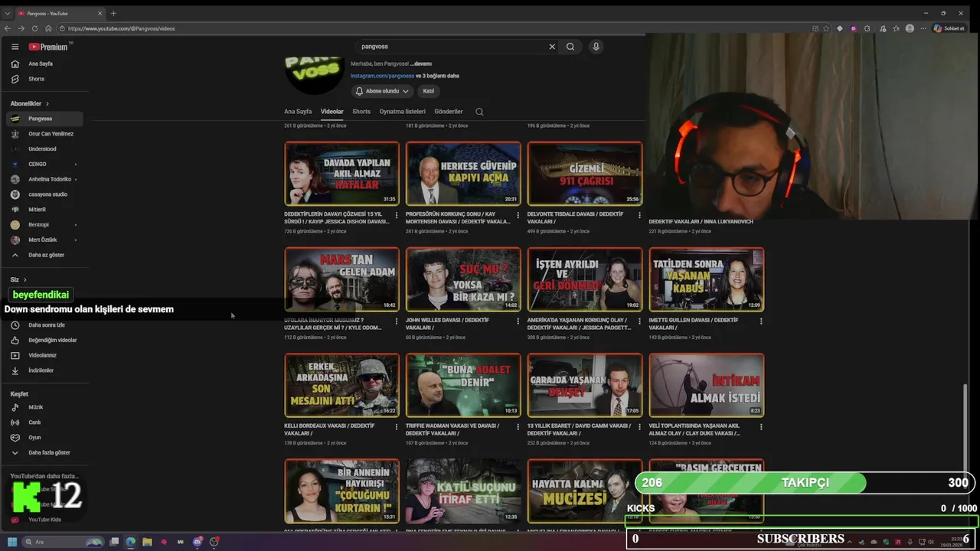Image resolution: width=980 pixels, height=551 pixels.
Task: Play the Davada Yapılan Akıl Almaz Hatalar thumbnail
Action: [341, 173]
